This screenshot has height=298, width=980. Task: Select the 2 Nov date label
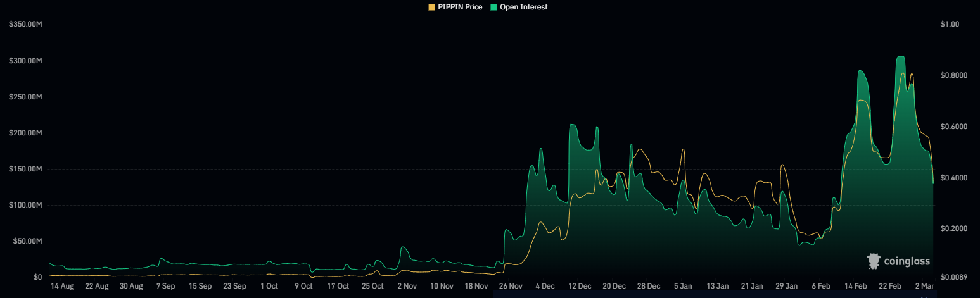406,286
